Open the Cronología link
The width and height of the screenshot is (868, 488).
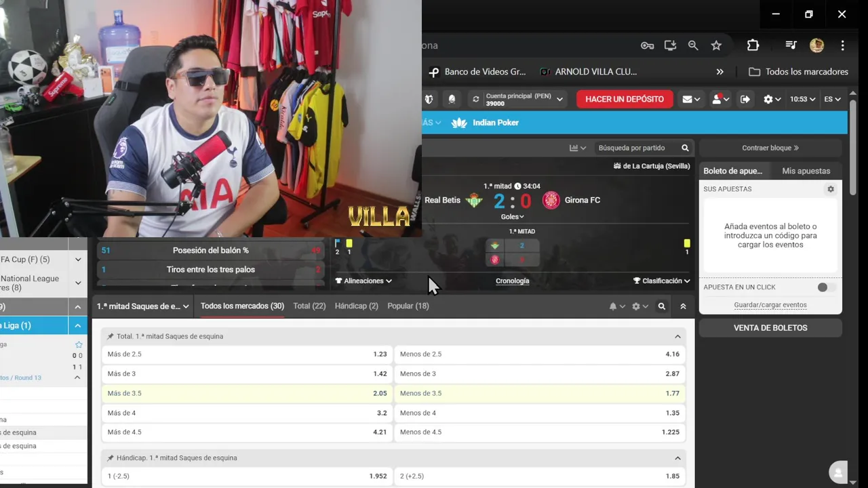coord(513,281)
